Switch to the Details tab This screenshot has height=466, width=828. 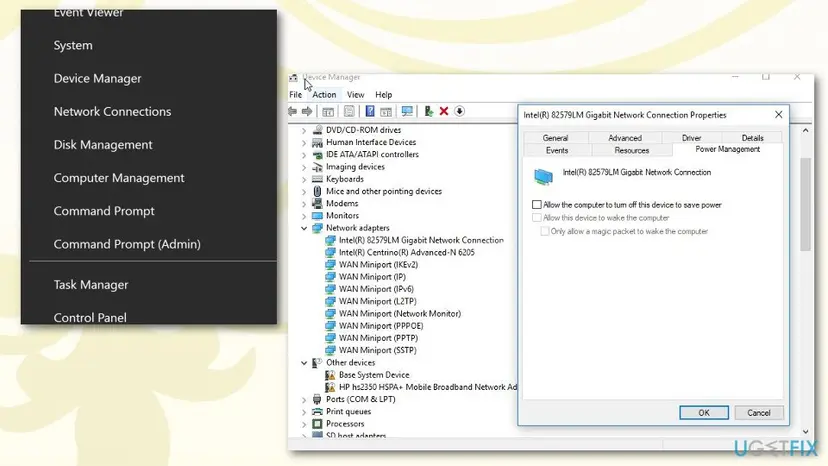pyautogui.click(x=752, y=137)
